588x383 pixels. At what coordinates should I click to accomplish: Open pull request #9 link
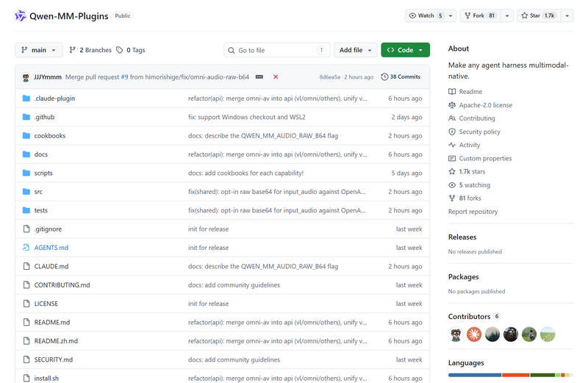tap(124, 77)
